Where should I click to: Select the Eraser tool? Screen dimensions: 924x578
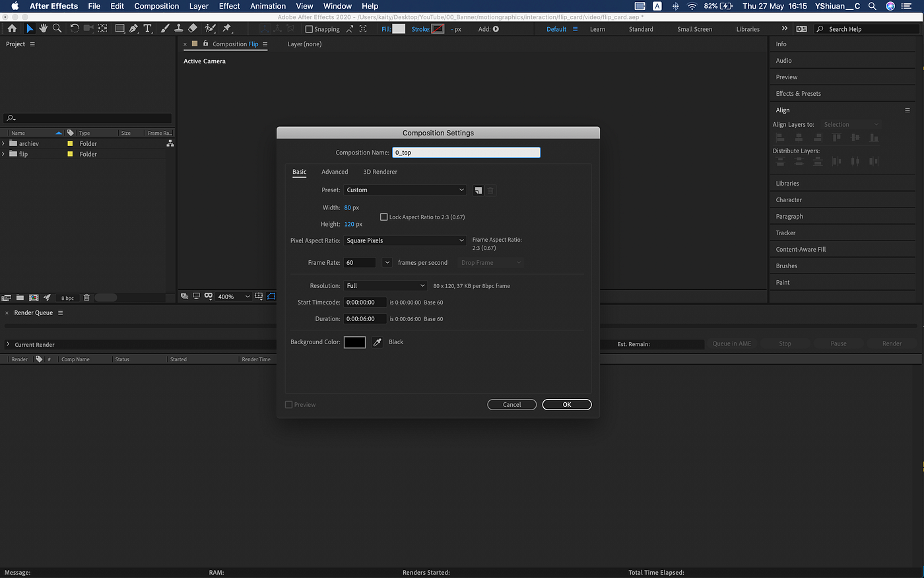tap(193, 28)
